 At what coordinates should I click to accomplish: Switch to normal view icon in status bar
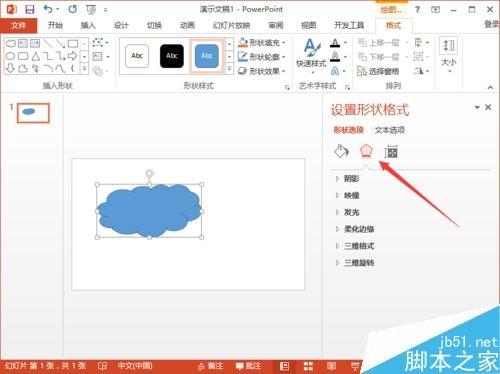[284, 366]
